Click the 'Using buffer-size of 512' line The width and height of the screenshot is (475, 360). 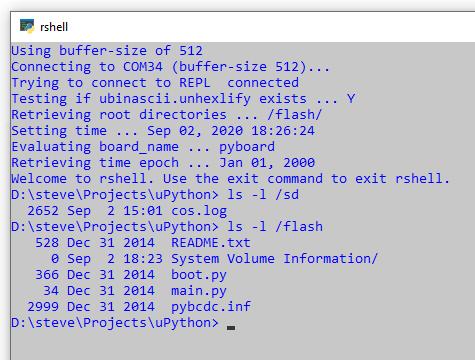pyautogui.click(x=107, y=51)
